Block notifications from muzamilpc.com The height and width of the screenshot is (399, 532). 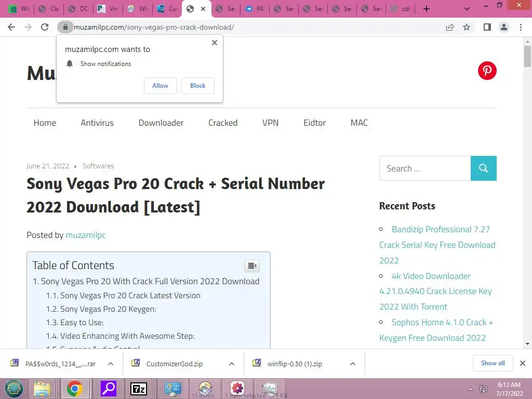coord(198,86)
